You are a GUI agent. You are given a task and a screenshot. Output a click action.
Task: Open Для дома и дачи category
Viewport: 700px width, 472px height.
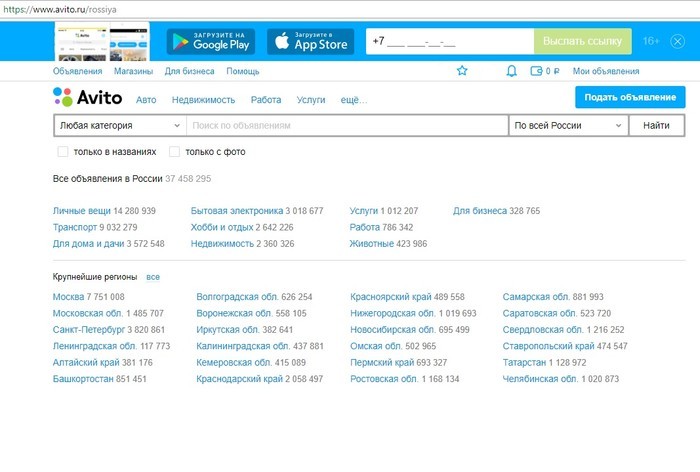(x=88, y=244)
